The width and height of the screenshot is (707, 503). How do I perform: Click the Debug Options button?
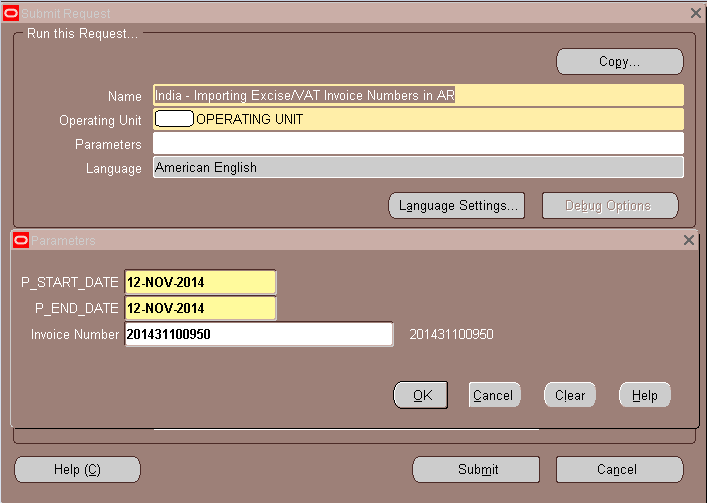610,206
